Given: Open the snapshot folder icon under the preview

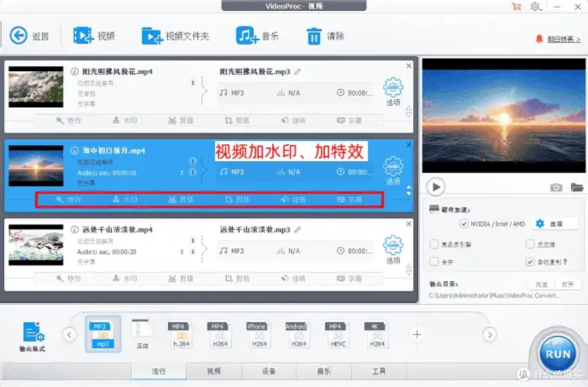Looking at the screenshot, I should pyautogui.click(x=577, y=187).
